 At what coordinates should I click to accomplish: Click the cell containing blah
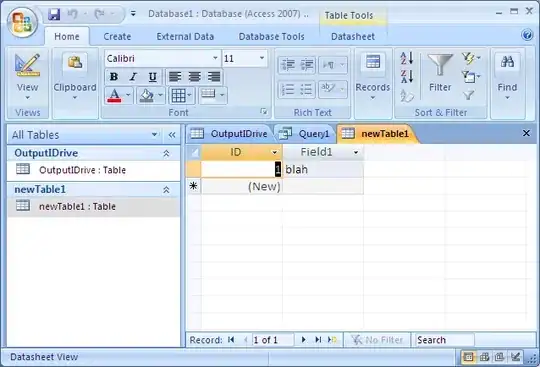323,169
